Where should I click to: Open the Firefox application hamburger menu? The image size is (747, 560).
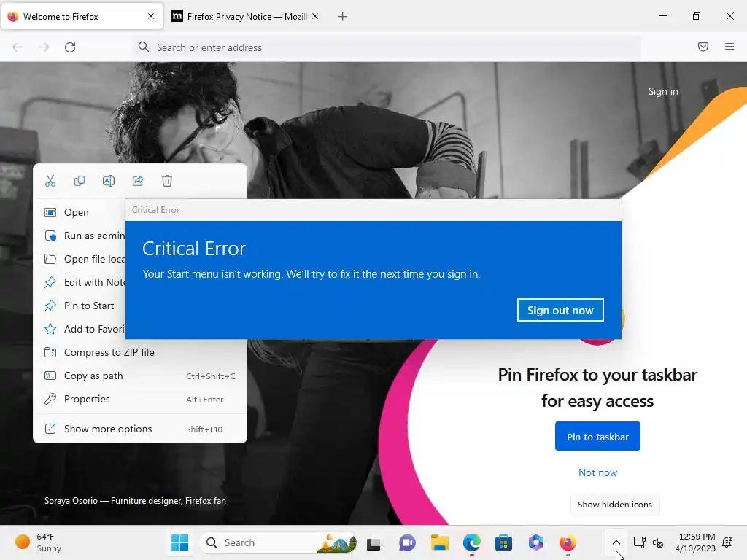[x=729, y=47]
